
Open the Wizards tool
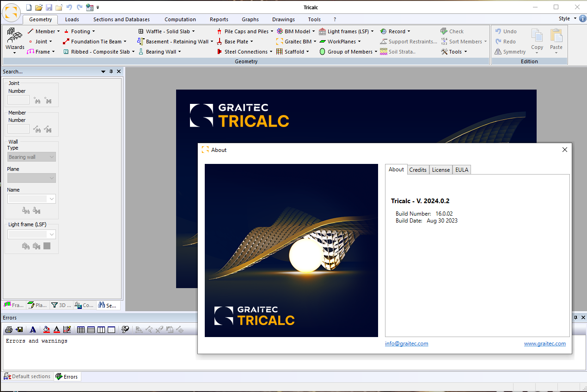point(15,41)
